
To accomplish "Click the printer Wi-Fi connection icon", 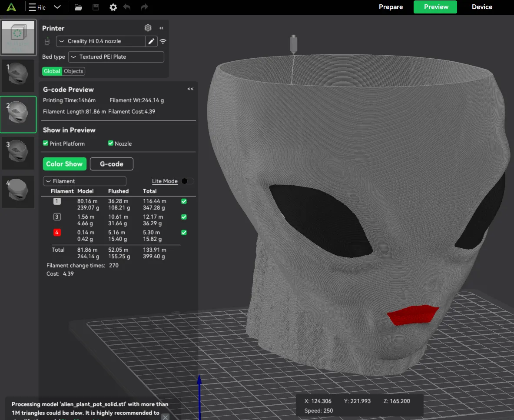I will coord(163,41).
